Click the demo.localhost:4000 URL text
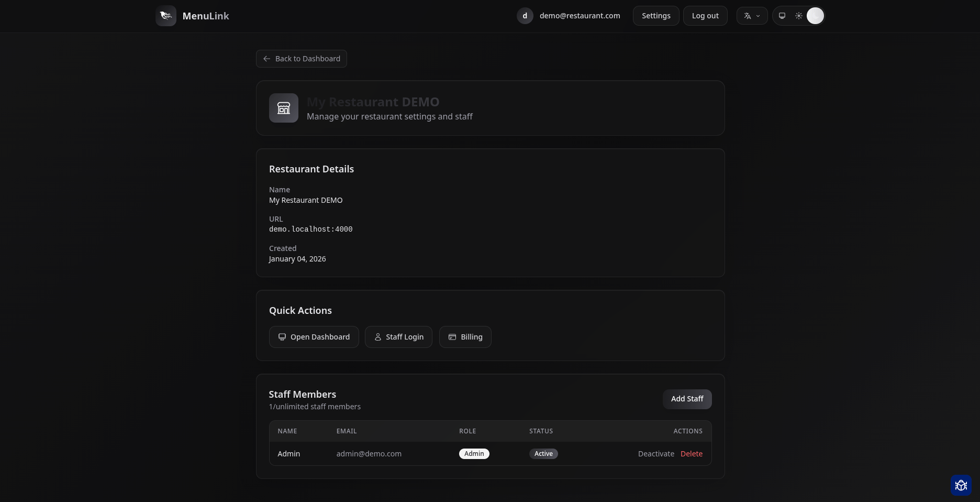 (311, 229)
